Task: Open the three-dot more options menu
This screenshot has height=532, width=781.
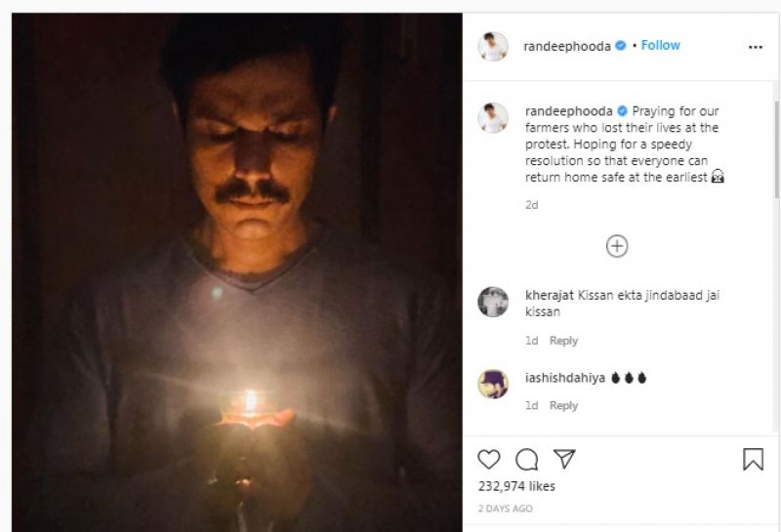Action: pos(755,46)
